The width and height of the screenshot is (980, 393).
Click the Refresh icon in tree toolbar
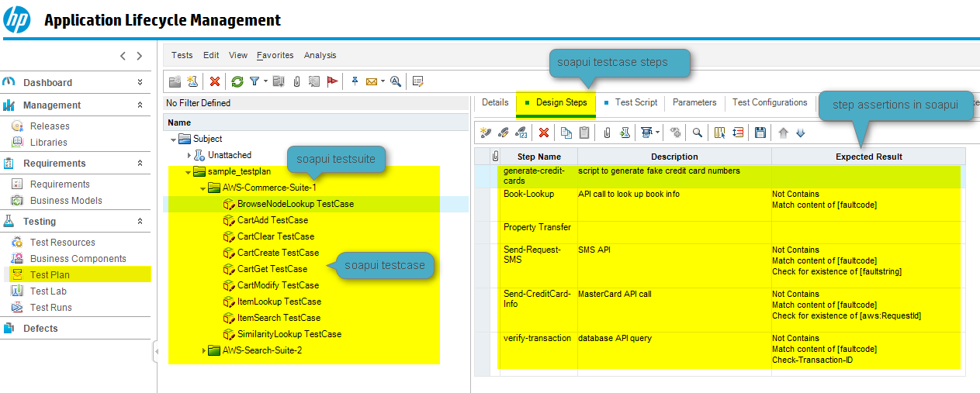coord(237,81)
